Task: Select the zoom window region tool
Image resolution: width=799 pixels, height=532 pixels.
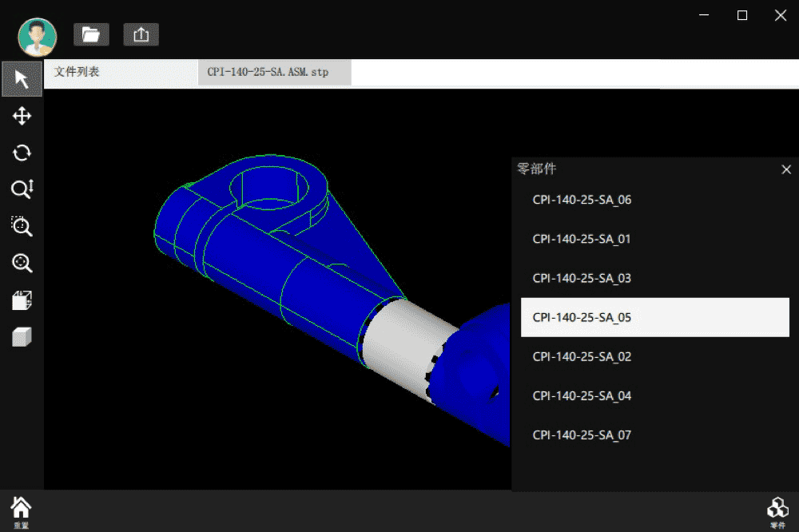Action: pos(22,226)
